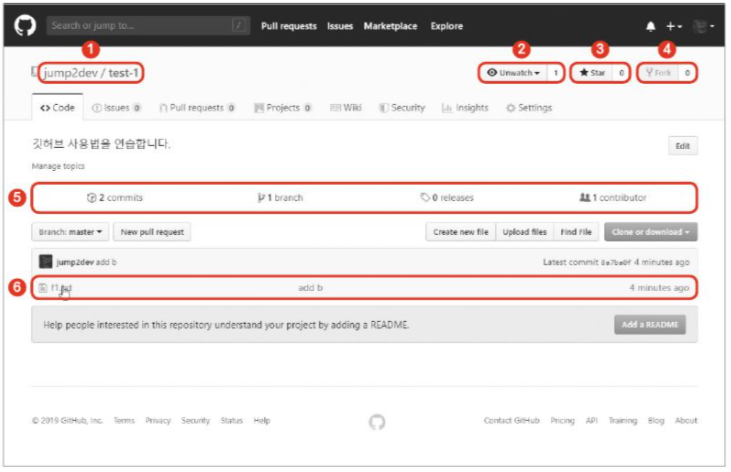
Task: Click the jump2dev avatar in commit bar
Action: tap(46, 262)
